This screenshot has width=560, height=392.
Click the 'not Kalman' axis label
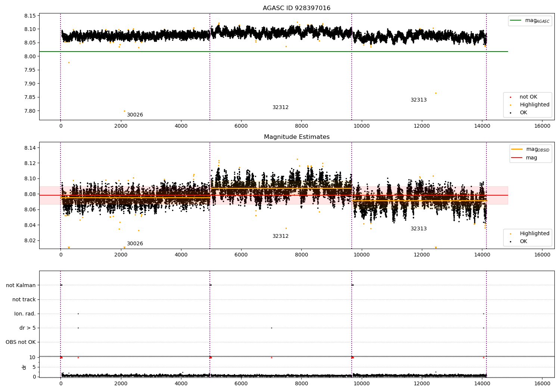pos(21,285)
